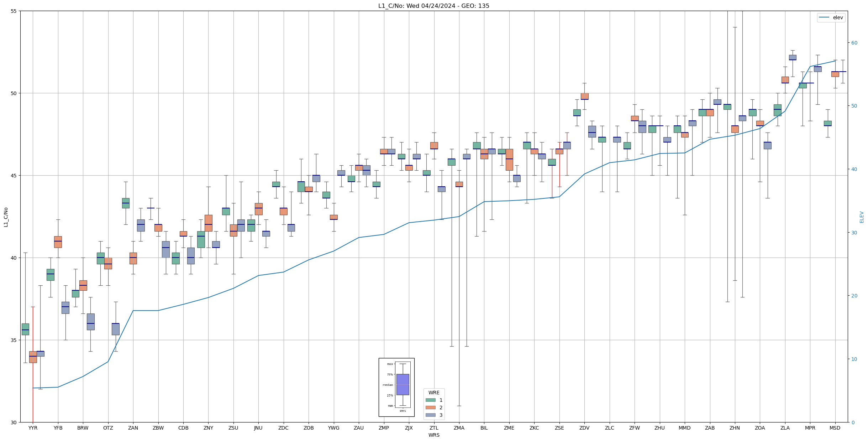The image size is (868, 441).
Task: Click the 20 tick on right axis
Action: tap(854, 296)
